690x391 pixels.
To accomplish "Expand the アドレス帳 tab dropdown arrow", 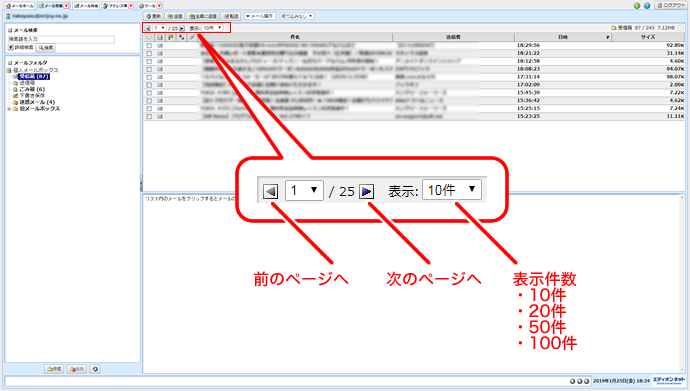I will click(x=131, y=6).
